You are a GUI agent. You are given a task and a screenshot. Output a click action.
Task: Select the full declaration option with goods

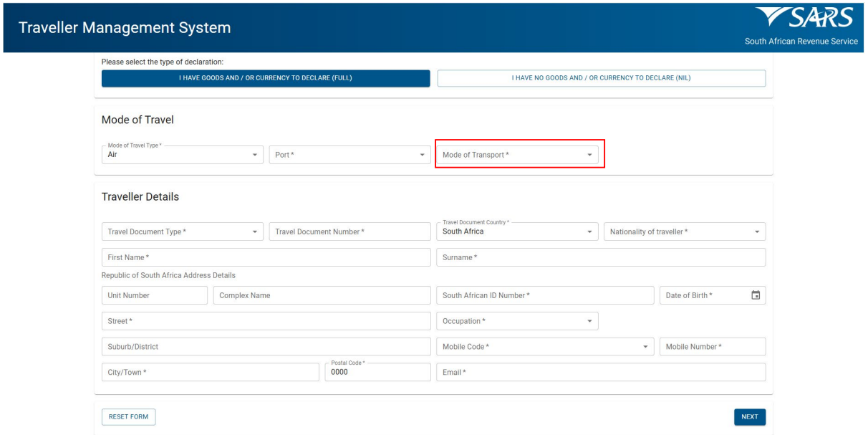(x=266, y=78)
